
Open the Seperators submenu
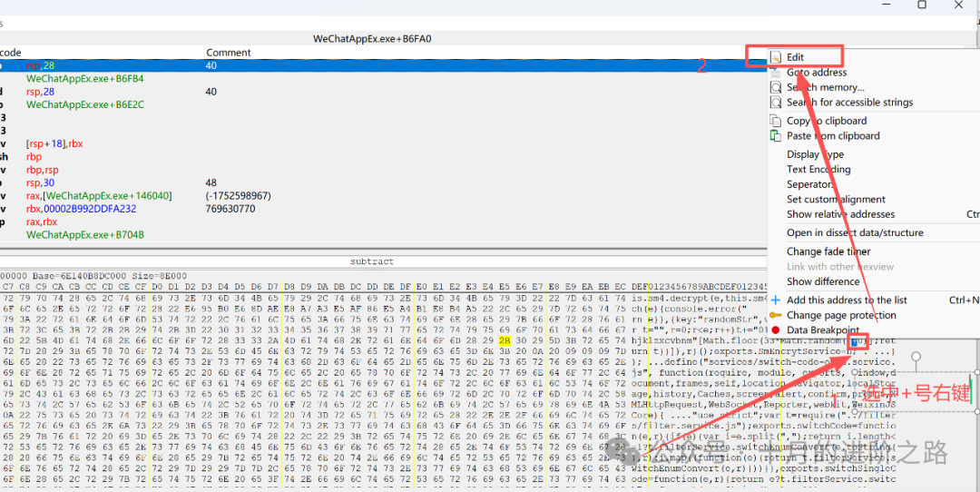[x=811, y=184]
